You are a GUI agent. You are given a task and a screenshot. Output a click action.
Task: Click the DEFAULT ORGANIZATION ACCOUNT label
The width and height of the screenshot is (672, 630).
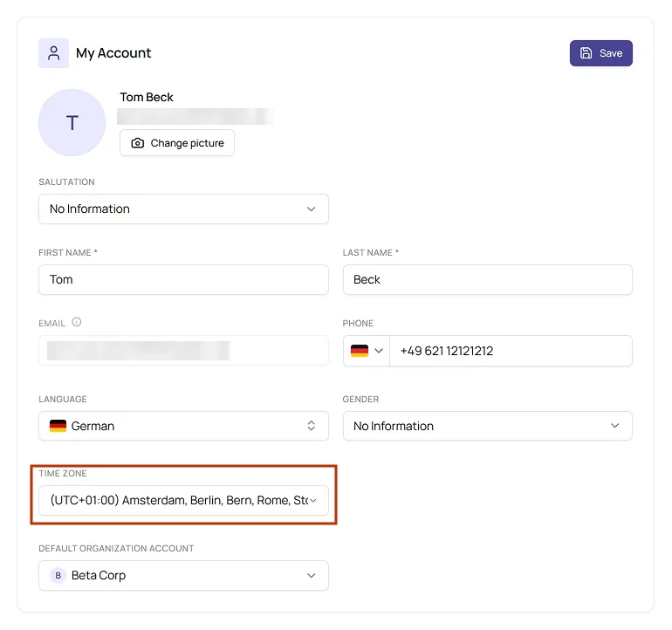[116, 549]
